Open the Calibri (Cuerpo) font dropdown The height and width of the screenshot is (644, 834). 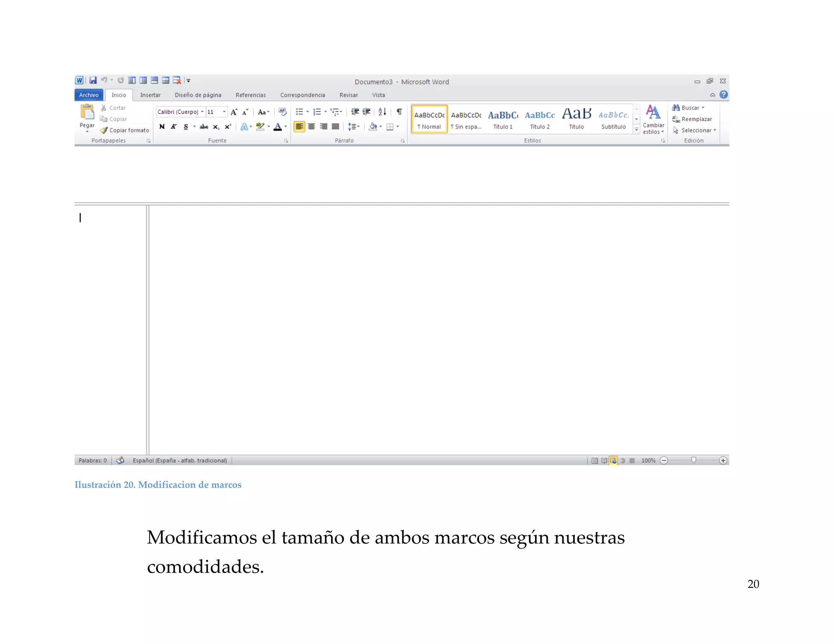(x=202, y=112)
